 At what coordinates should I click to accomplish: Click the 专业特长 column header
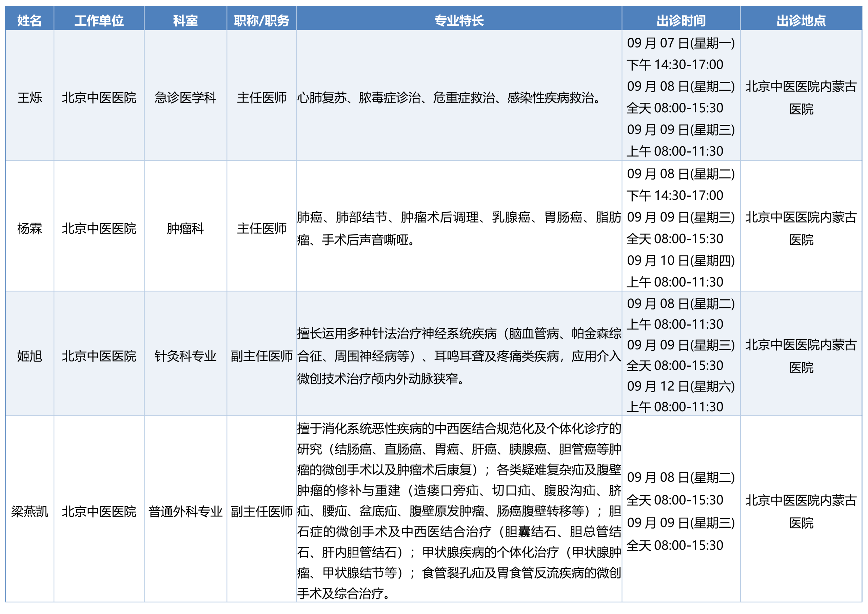point(459,20)
